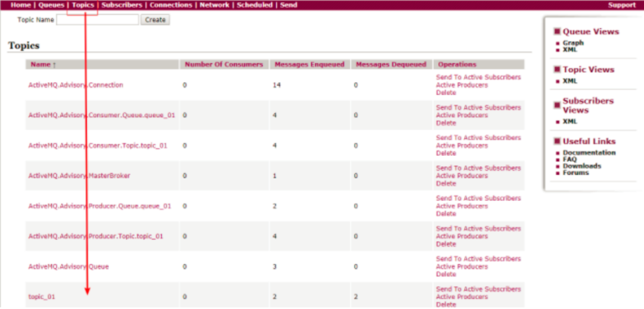Delete the ActiveMQ.Advisory.Queue topic
This screenshot has width=644, height=309.
(446, 274)
